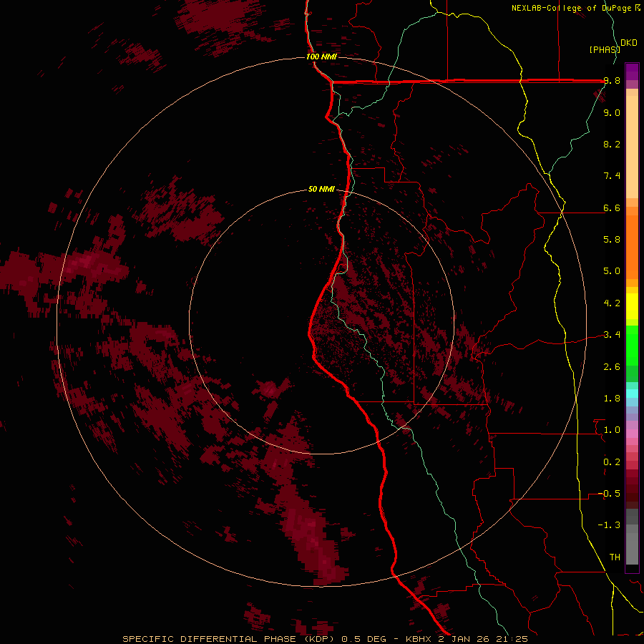This screenshot has width=644, height=644.
Task: Click the 50 NMI range ring label
Action: [x=321, y=189]
